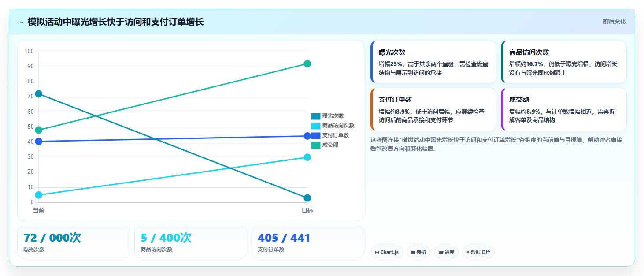Click 支付订单数 data point at 目标
This screenshot has width=644, height=276.
[x=307, y=136]
